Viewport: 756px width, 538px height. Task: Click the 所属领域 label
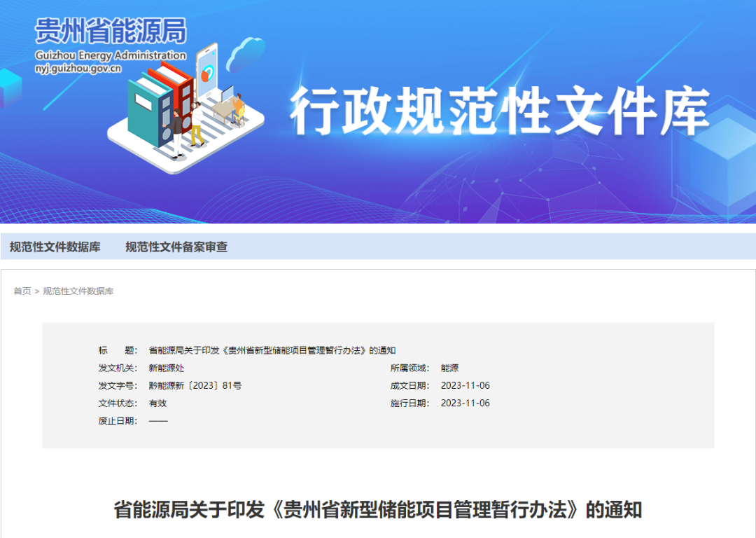(x=409, y=368)
